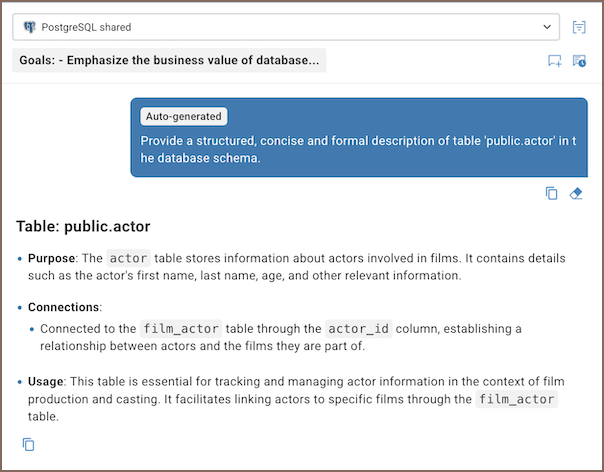Copy the user prompt message
Image resolution: width=604 pixels, height=472 pixels.
point(551,193)
